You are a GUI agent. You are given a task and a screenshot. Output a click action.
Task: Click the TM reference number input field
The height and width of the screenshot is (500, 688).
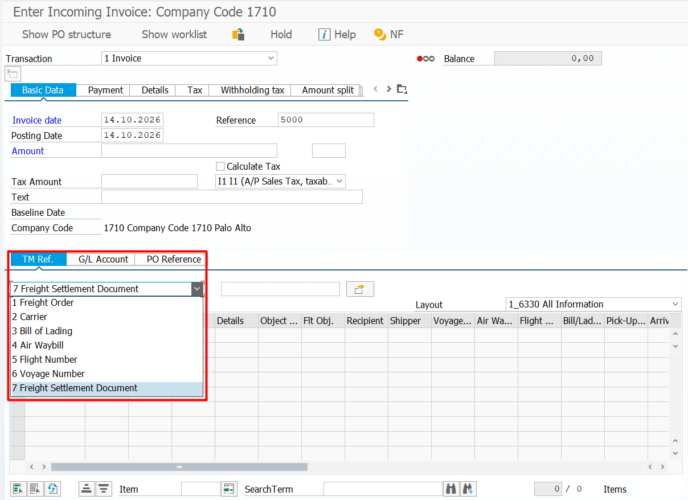coord(280,289)
